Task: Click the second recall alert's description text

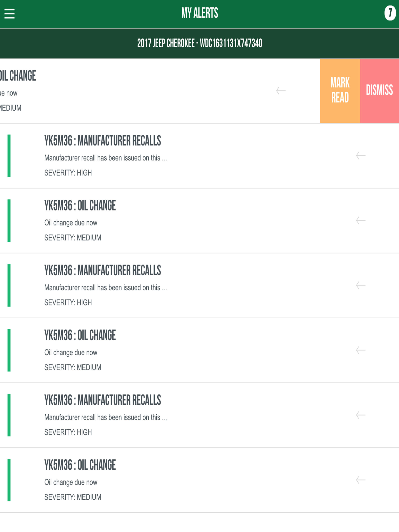Action: click(106, 288)
